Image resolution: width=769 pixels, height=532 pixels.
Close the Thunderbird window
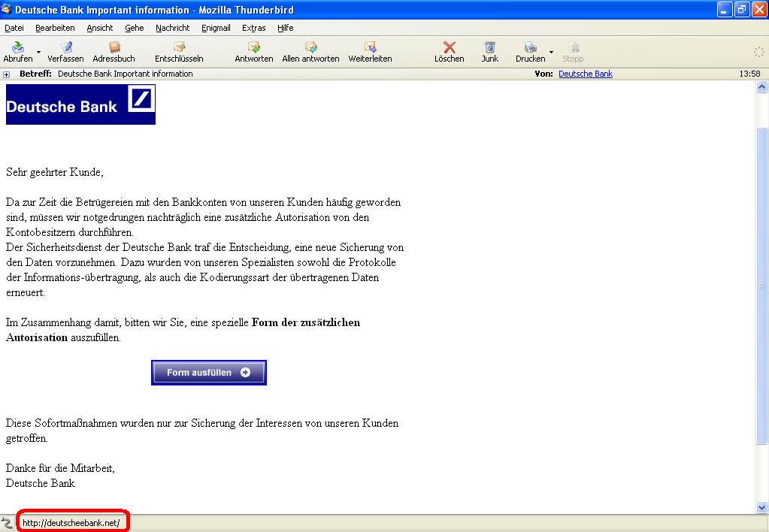(758, 9)
